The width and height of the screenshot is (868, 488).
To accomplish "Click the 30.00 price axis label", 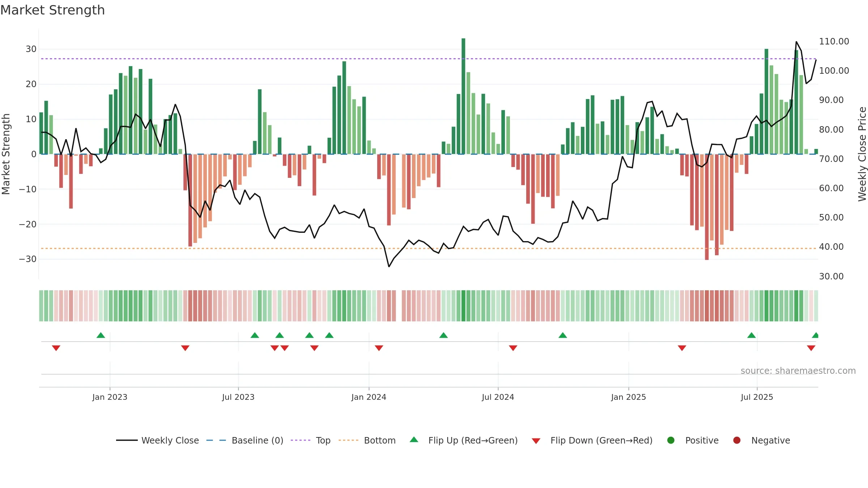I will pyautogui.click(x=831, y=277).
